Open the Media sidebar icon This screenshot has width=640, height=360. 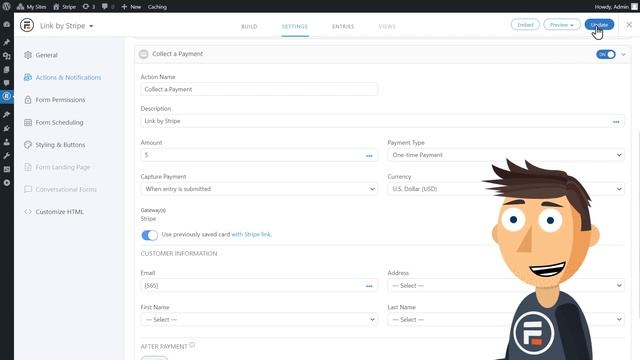coord(7,56)
